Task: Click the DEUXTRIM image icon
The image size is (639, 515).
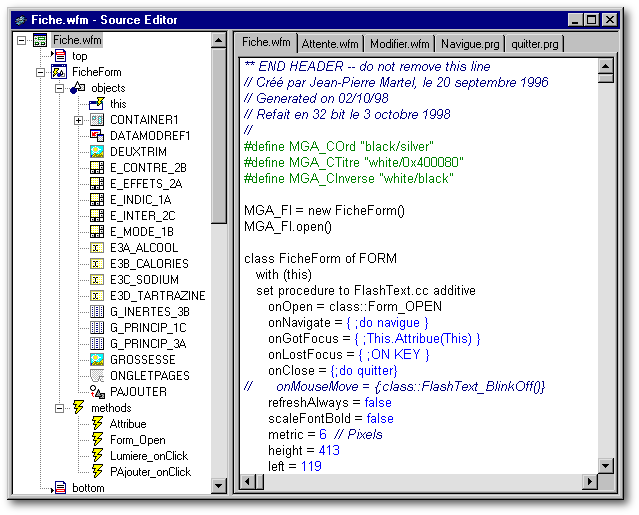Action: pos(97,152)
